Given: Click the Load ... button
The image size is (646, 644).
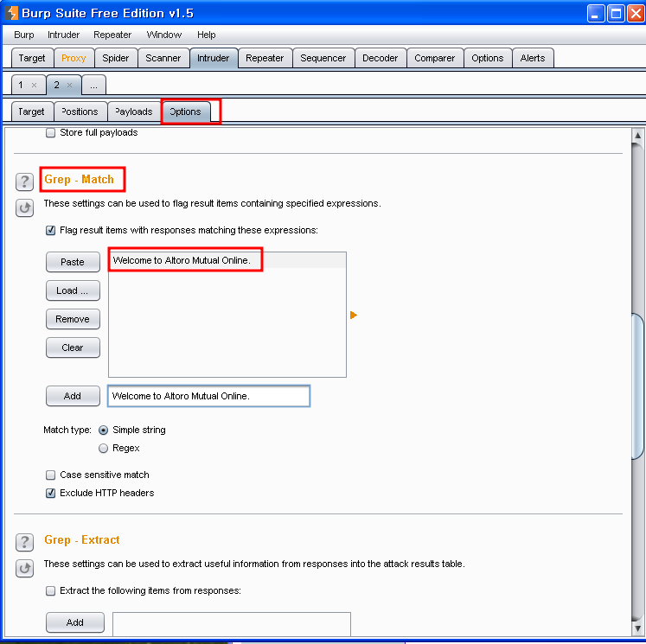Looking at the screenshot, I should (73, 290).
